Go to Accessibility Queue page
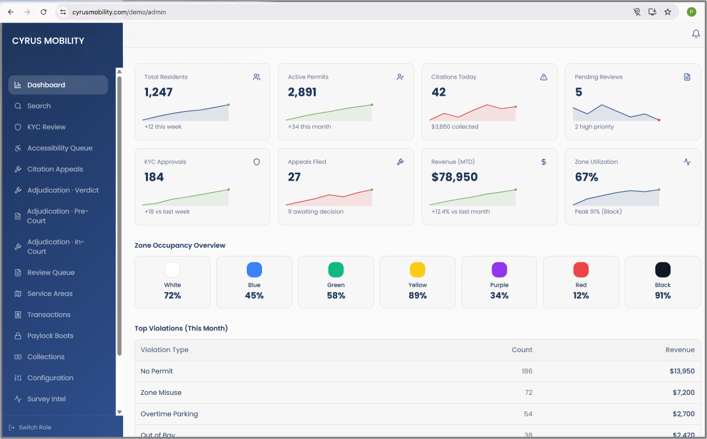The image size is (707, 439). tap(58, 148)
